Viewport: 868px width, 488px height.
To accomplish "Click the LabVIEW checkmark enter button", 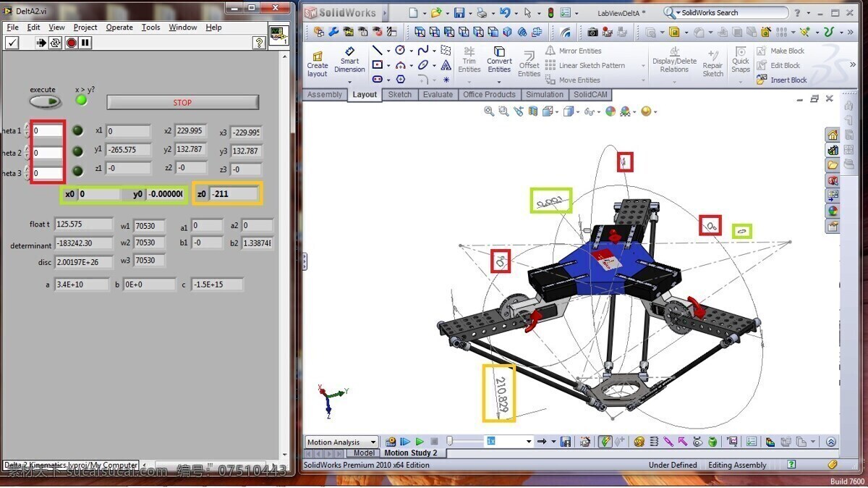I will 12,43.
